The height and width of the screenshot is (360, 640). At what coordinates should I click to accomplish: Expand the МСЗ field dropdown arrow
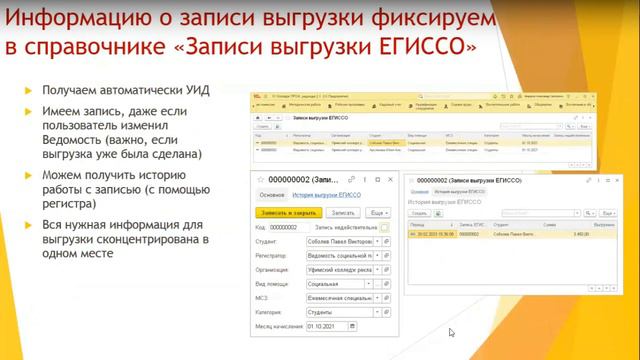[x=378, y=298]
